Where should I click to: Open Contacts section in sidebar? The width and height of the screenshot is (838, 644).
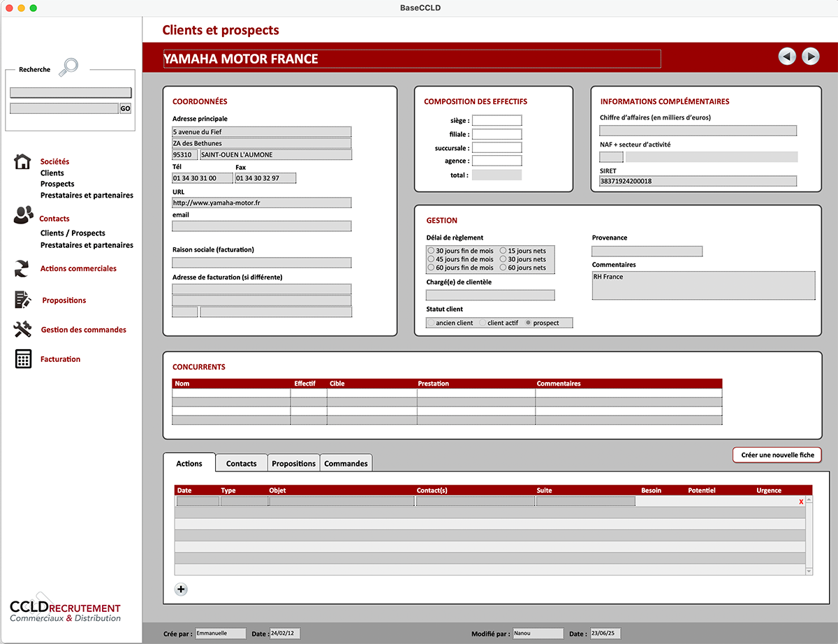[54, 219]
